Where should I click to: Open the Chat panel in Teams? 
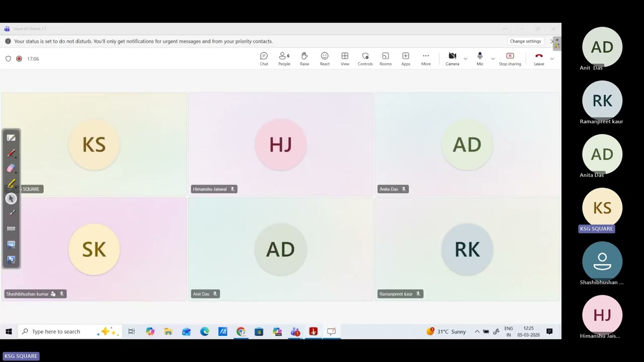point(264,59)
